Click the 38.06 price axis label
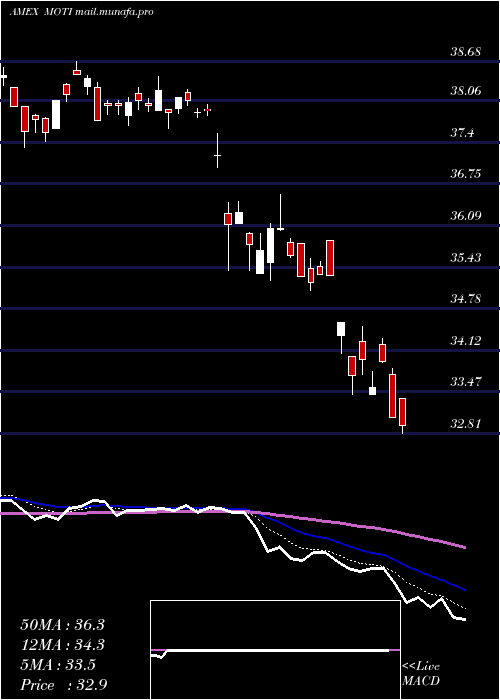The height and width of the screenshot is (700, 500). pos(465,91)
